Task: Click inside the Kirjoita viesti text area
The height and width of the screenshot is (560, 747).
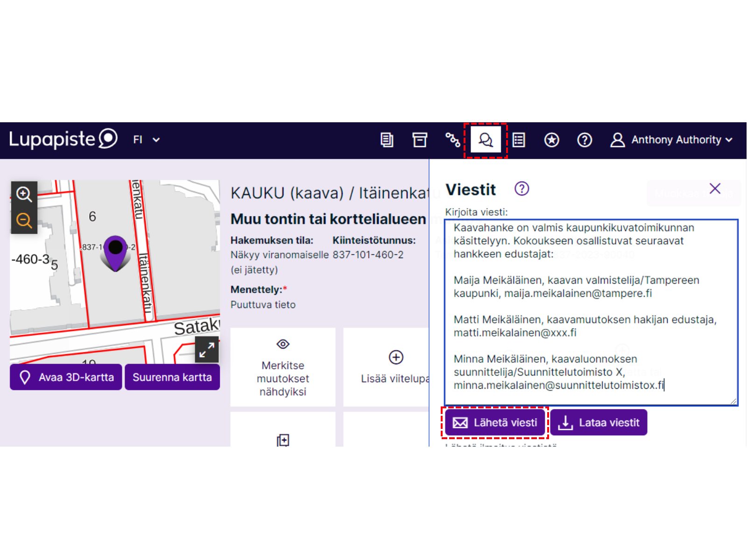Action: 591,312
